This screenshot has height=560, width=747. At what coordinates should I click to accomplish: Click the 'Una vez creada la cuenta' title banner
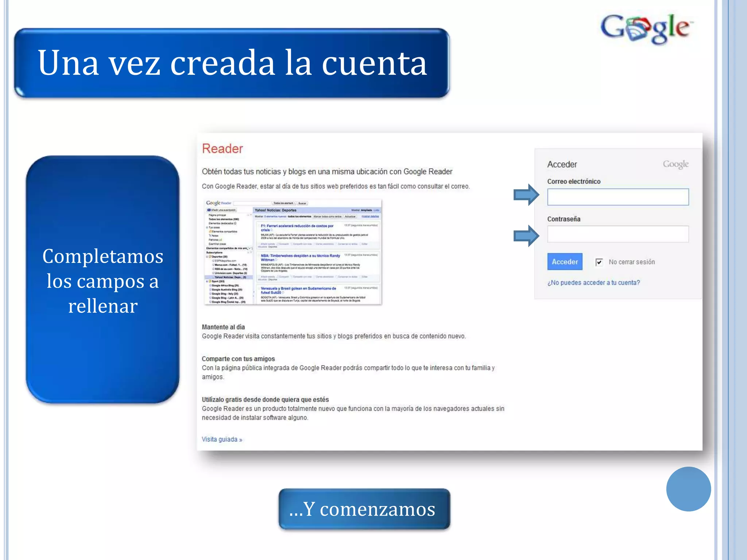232,63
